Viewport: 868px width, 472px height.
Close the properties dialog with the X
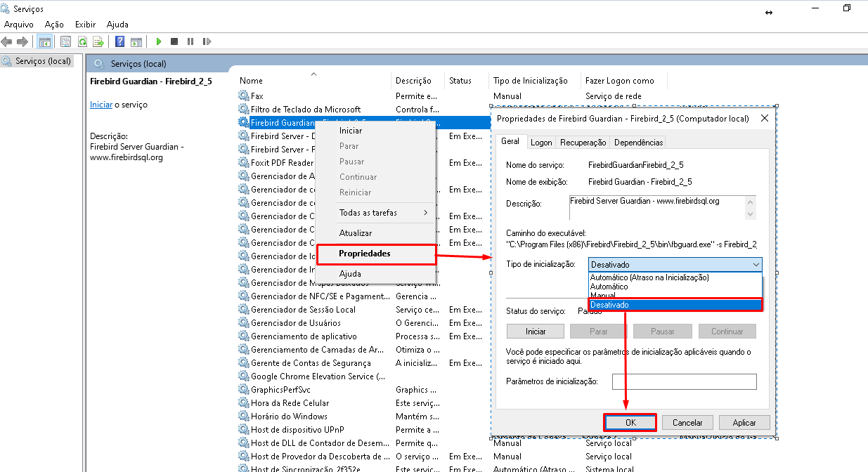(x=765, y=119)
